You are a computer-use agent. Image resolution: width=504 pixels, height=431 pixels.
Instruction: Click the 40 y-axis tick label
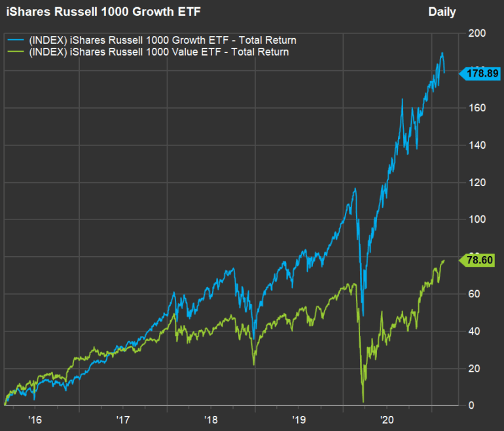point(475,331)
